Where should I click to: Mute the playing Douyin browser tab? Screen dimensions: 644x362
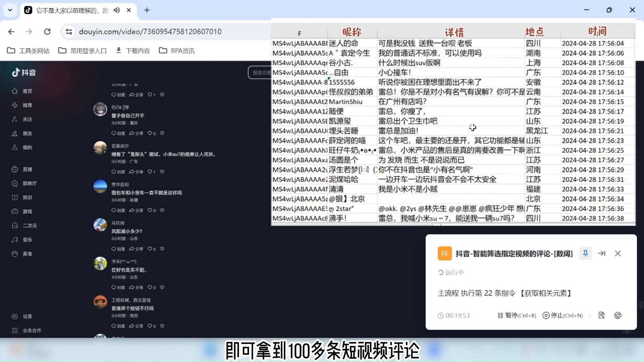tap(117, 10)
